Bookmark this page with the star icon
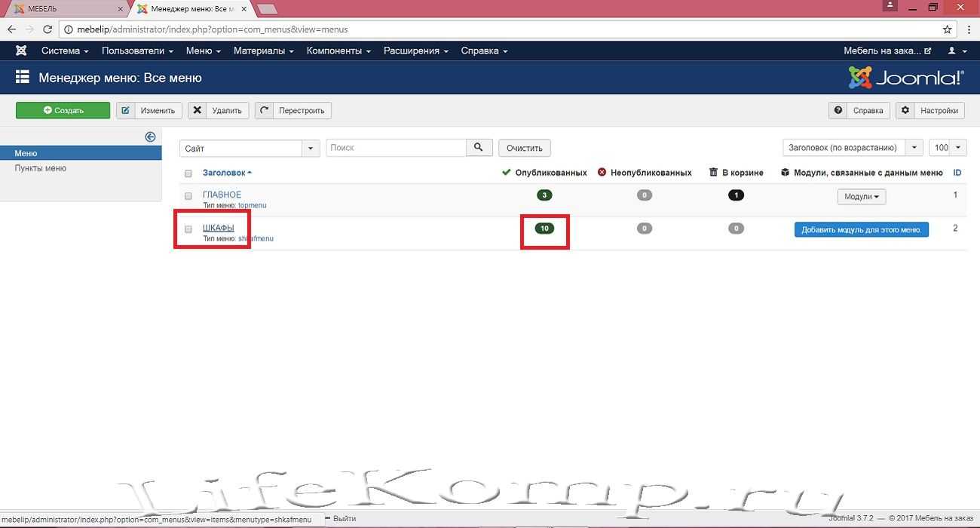 point(948,29)
